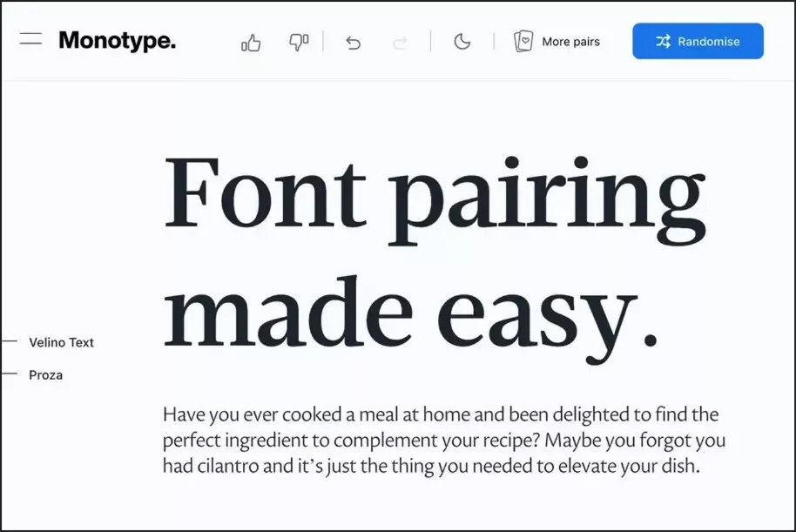Click the paragraph line starting "had cilantro"
Image resolution: width=796 pixels, height=532 pixels.
(x=431, y=467)
